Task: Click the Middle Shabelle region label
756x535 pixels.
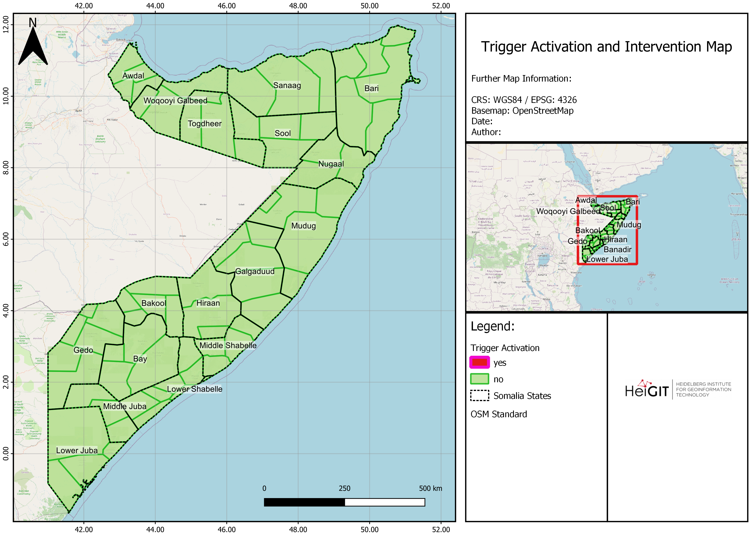Action: coord(228,345)
